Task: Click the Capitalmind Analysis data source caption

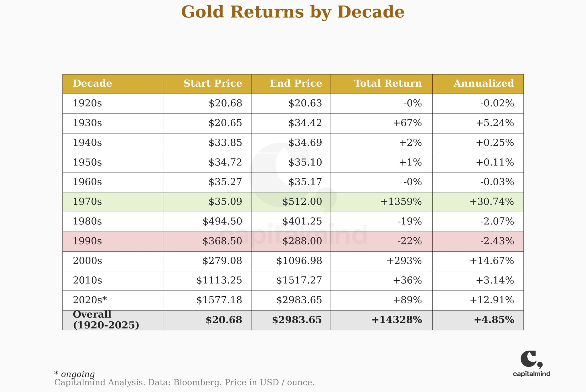Action: pos(184,383)
